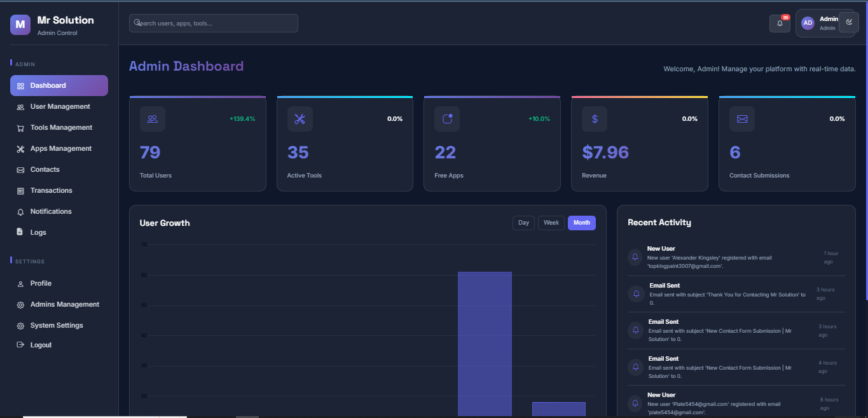Viewport: 868px width, 418px height.
Task: Click the Admin Dashboard title
Action: [186, 66]
